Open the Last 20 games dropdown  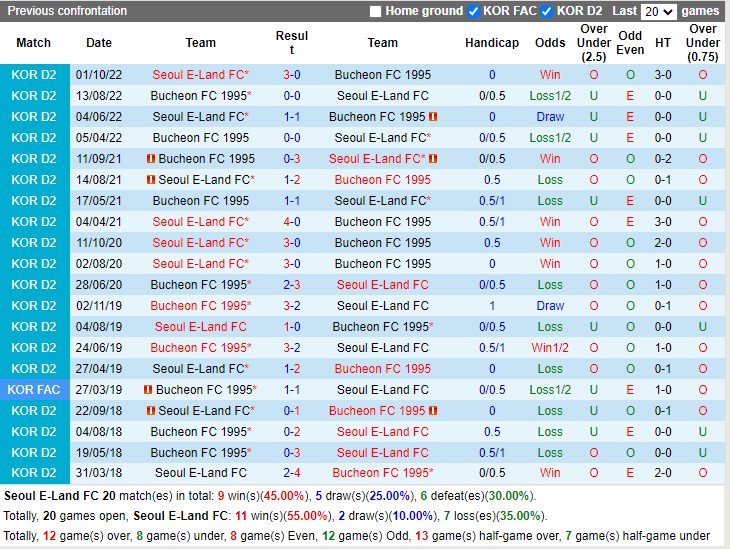(x=658, y=11)
